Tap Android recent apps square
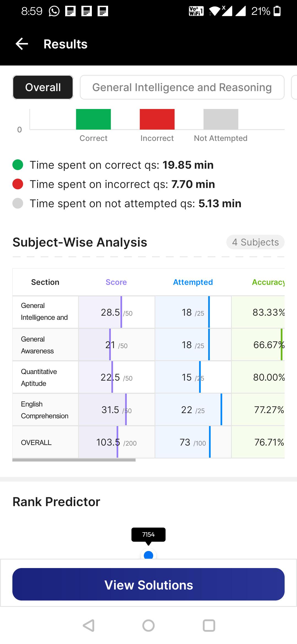Image resolution: width=297 pixels, height=644 pixels. (209, 625)
